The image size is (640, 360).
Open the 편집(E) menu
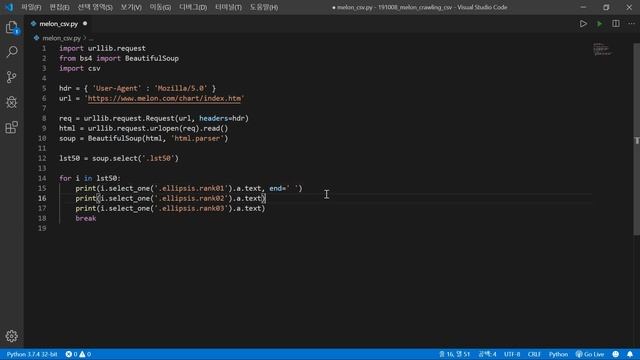coord(59,7)
